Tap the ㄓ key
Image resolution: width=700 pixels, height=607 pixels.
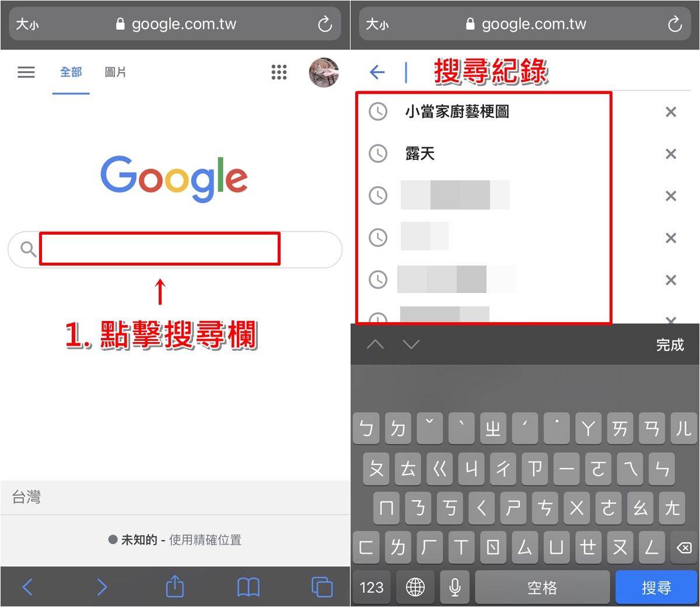point(493,429)
